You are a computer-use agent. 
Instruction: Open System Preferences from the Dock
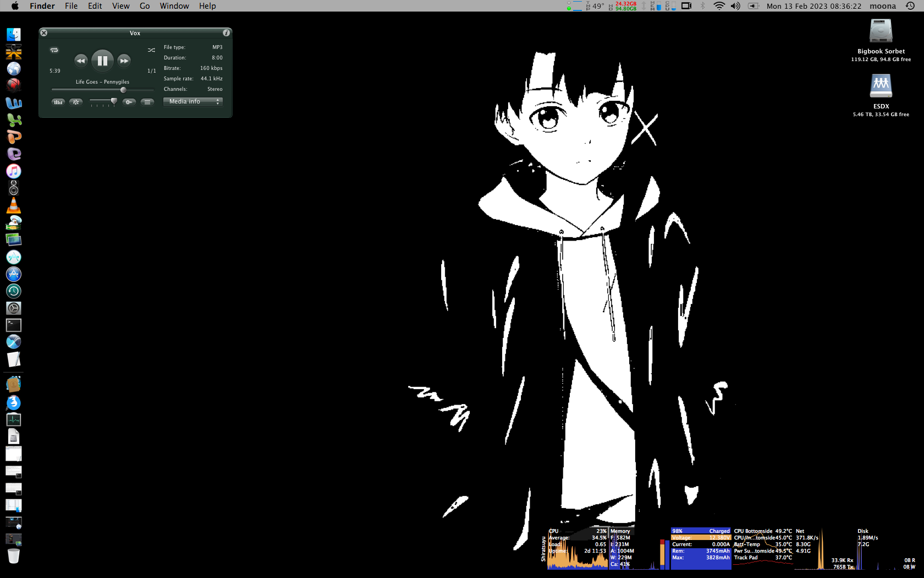coord(14,308)
